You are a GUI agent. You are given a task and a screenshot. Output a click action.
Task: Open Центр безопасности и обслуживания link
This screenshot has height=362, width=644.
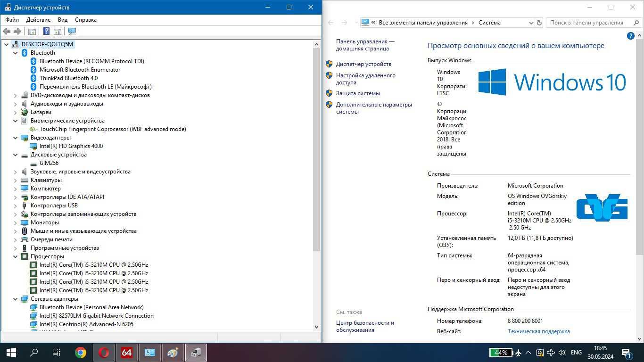click(x=365, y=326)
